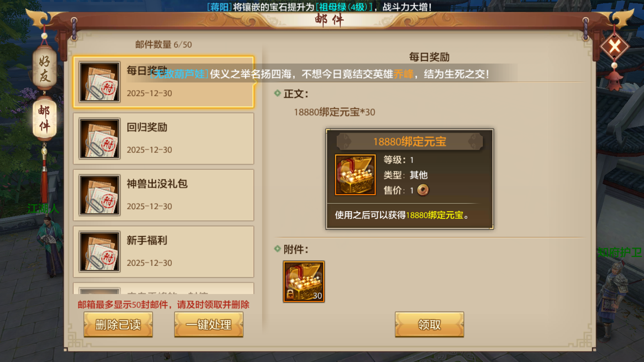Screen dimensions: 644x362
Task: Click the 删除已读 delete read button
Action: (118, 324)
